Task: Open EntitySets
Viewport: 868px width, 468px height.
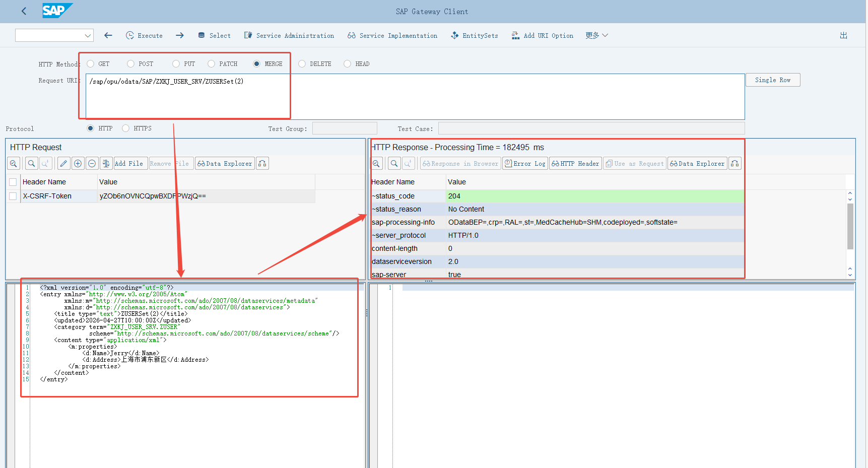Action: [475, 35]
